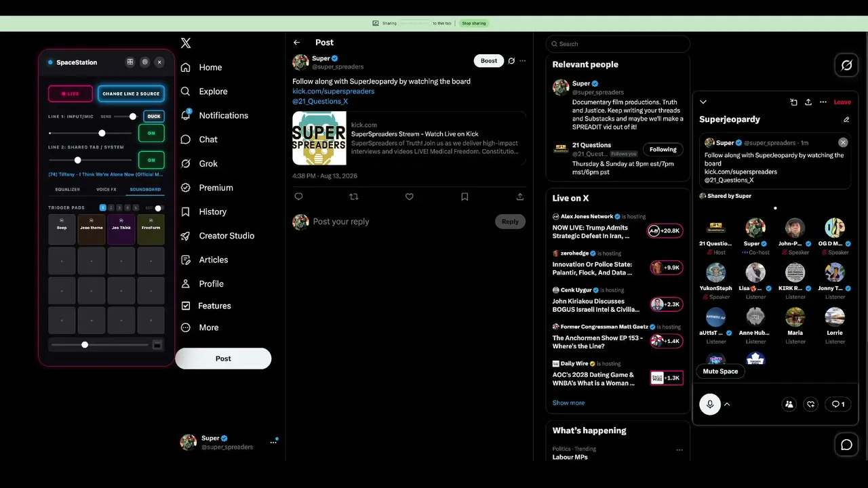Click the share icon on the post

point(520,197)
